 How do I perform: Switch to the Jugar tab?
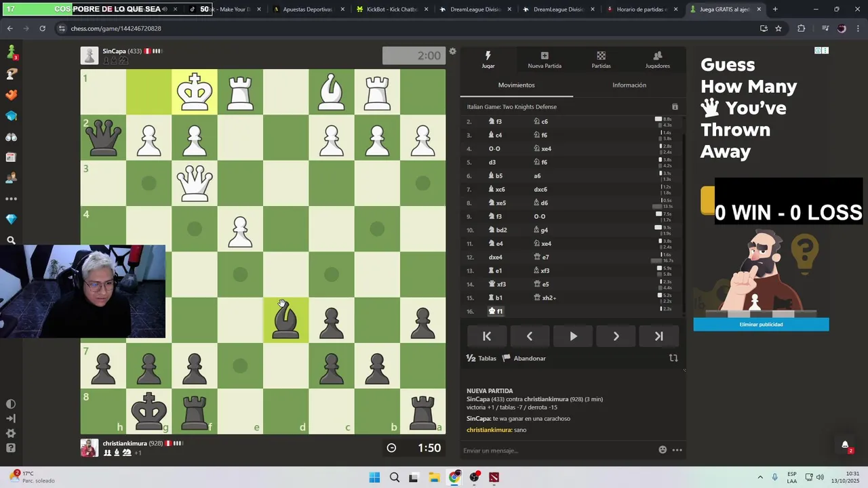coord(488,60)
